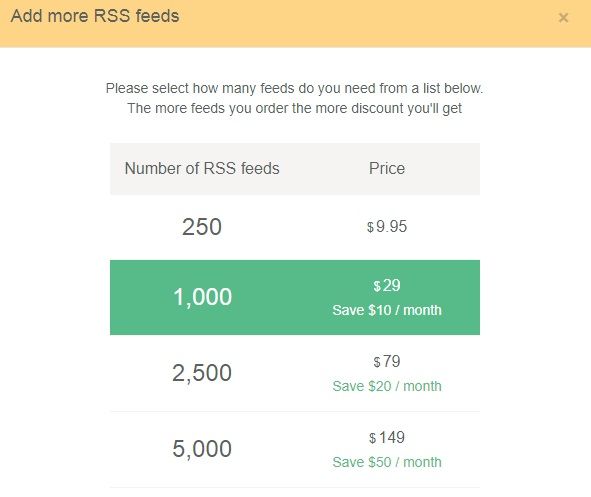Image resolution: width=591 pixels, height=497 pixels.
Task: Choose the 1,000 feeds highlighted plan
Action: pos(295,297)
